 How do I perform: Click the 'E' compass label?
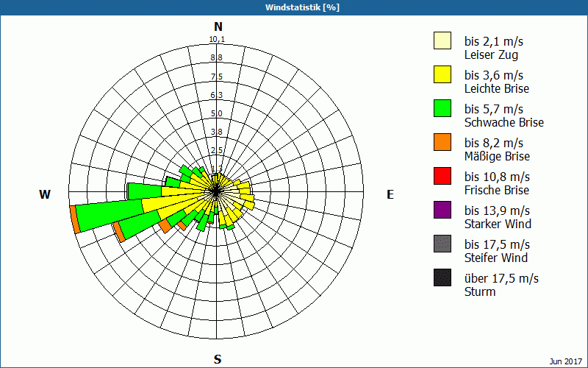(390, 194)
